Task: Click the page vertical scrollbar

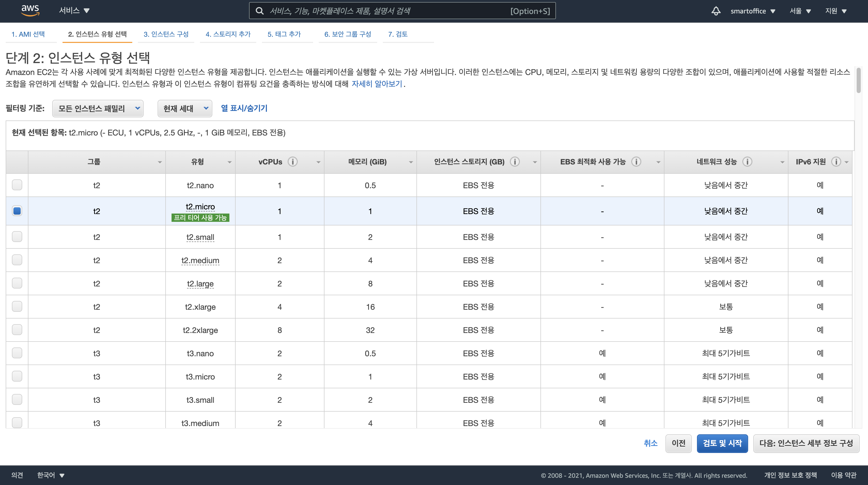Action: (858, 80)
